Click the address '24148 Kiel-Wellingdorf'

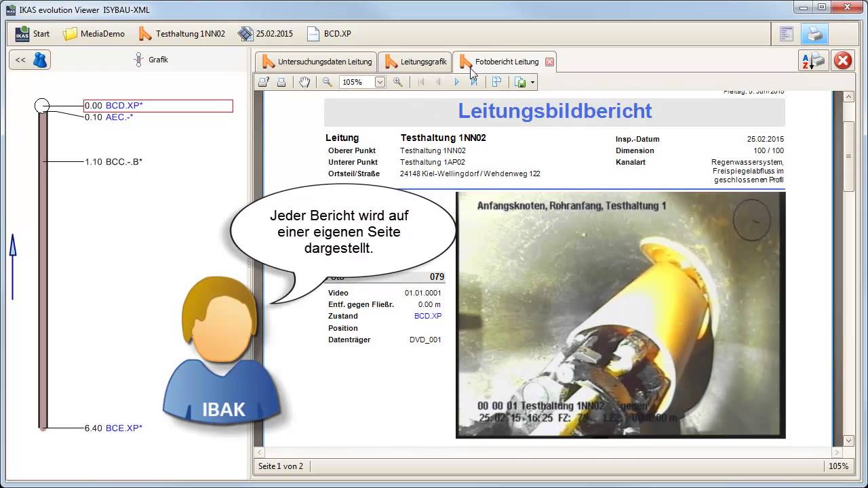[440, 174]
